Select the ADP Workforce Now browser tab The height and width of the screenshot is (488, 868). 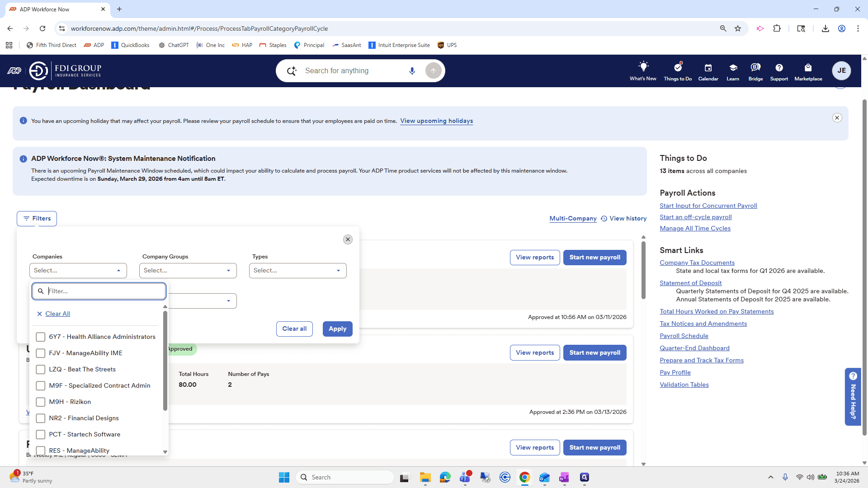pyautogui.click(x=57, y=9)
